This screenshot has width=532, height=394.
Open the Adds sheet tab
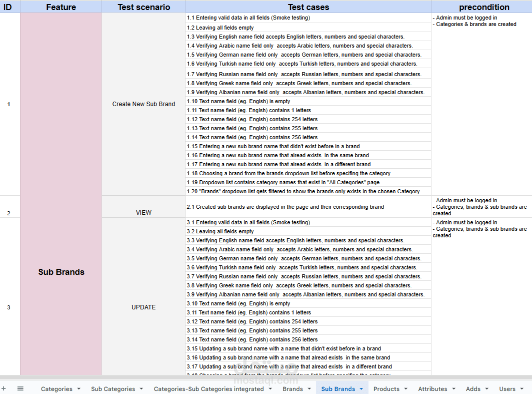(472, 388)
